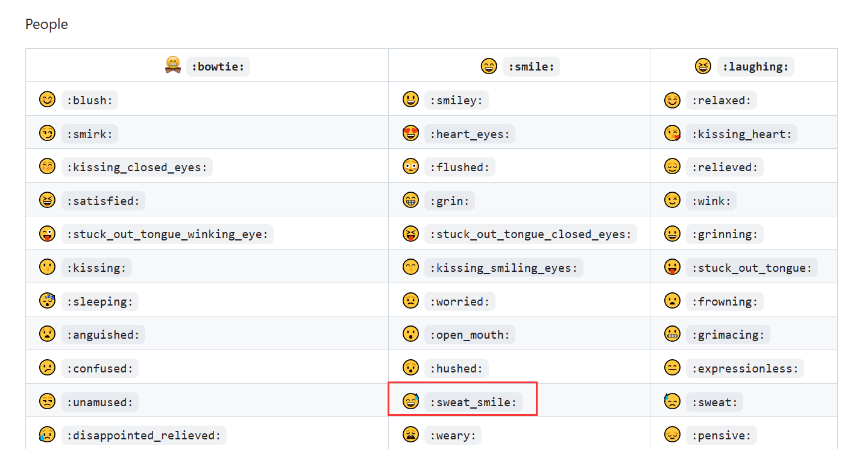Viewport: 868px width, 449px height.
Task: Select the :pensive: shortcode label
Action: tap(721, 435)
